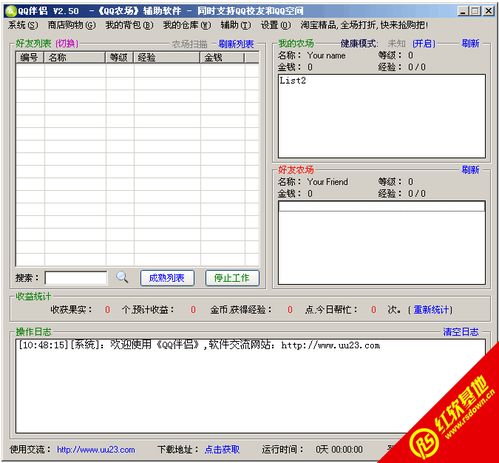Open the 我的仓库(Y) menu
This screenshot has width=499, height=463.
187,25
